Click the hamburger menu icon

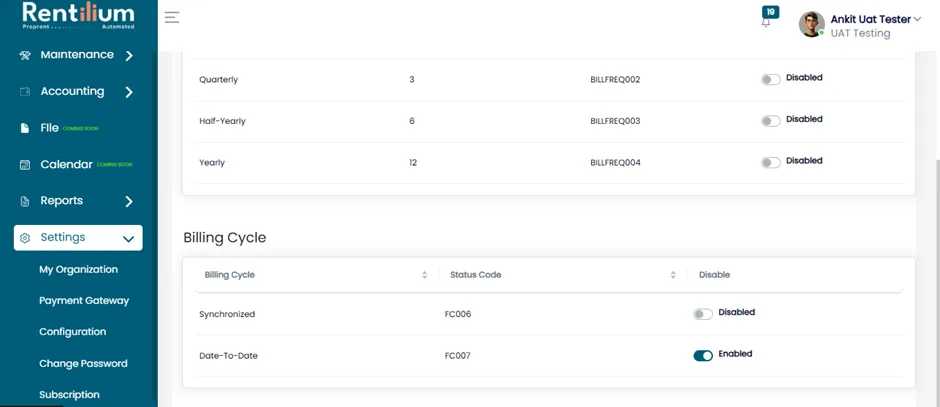click(172, 17)
